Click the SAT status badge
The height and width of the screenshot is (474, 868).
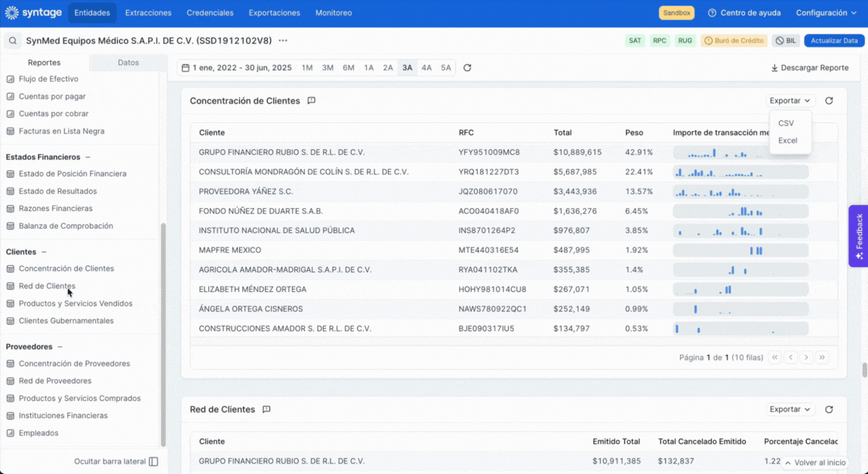pos(635,41)
